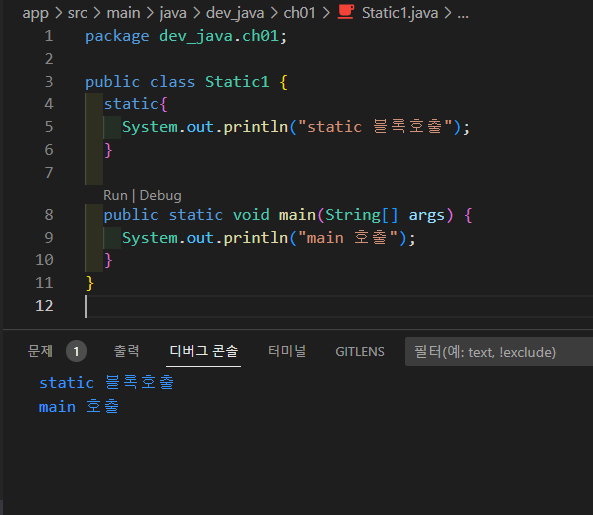Click 'String[]' type on line 8
The height and width of the screenshot is (515, 593).
[x=362, y=215]
